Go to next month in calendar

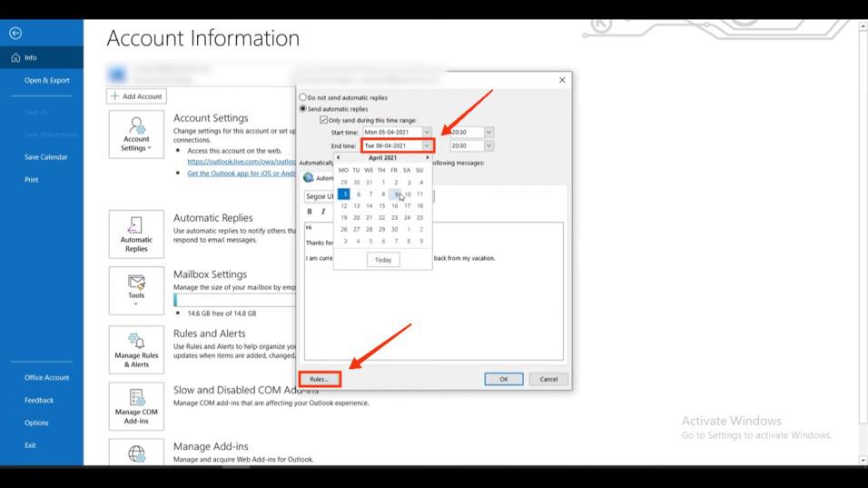[x=427, y=158]
